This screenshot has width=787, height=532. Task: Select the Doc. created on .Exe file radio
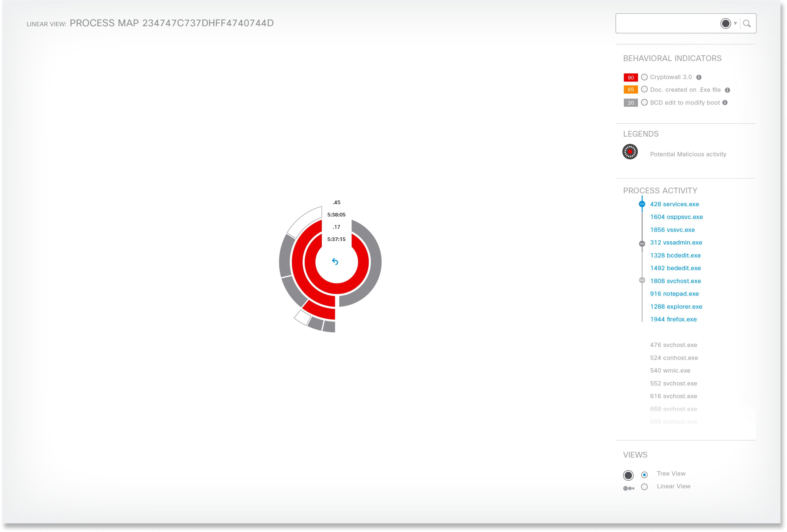[644, 89]
